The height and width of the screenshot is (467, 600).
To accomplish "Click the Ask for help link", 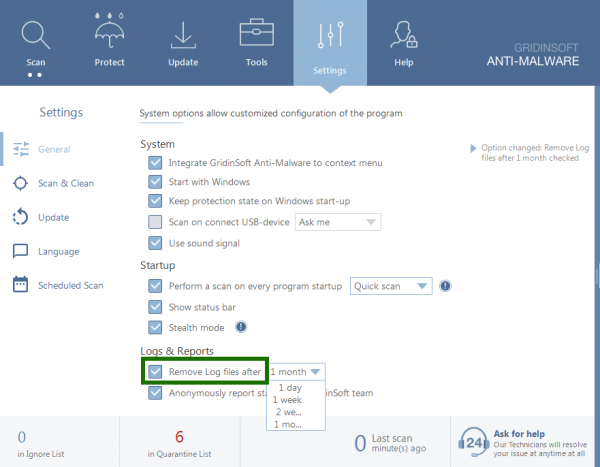I will 519,434.
